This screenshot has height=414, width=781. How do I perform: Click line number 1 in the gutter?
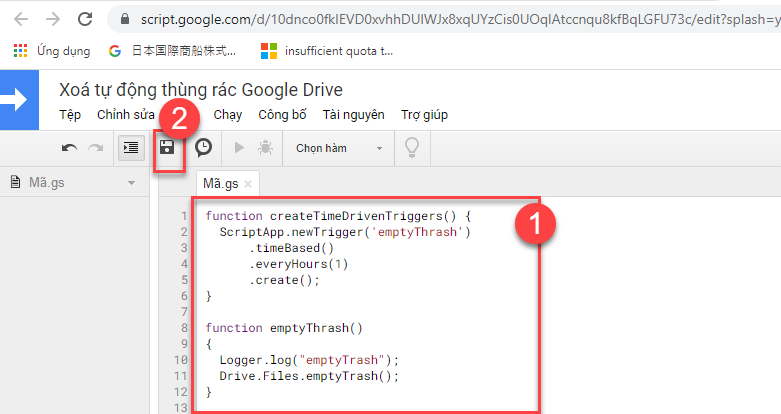click(x=184, y=216)
